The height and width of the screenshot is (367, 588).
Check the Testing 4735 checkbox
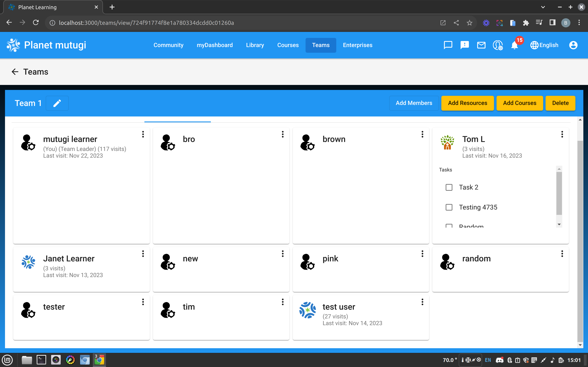[449, 207]
